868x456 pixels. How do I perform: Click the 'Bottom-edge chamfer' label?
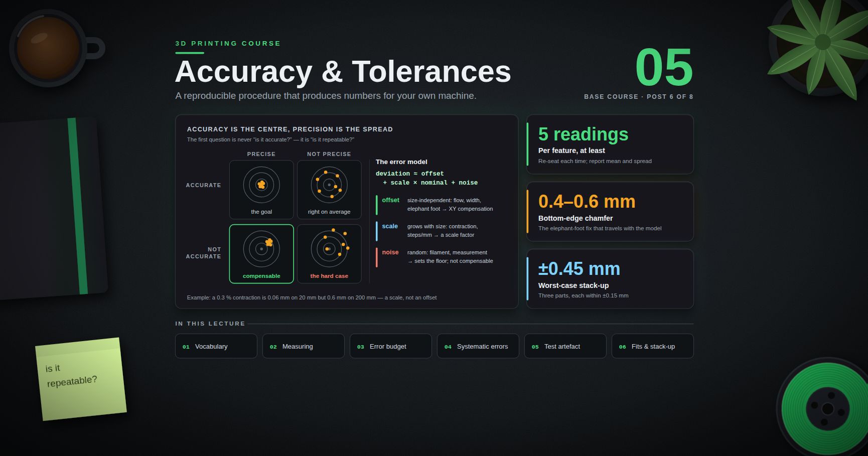575,218
